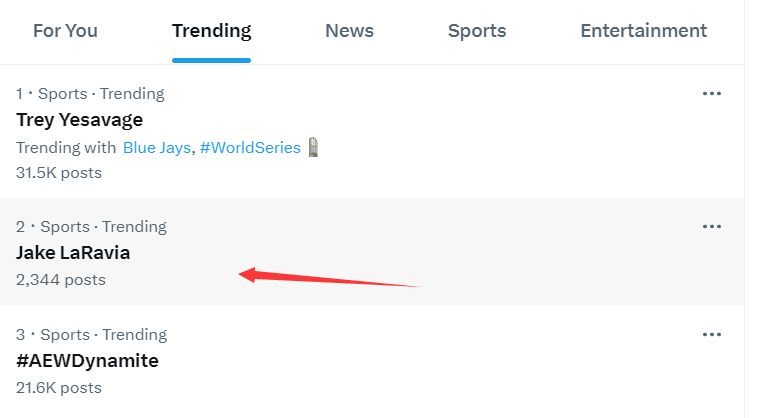View the Jake LaRavia trending topic

coord(73,253)
